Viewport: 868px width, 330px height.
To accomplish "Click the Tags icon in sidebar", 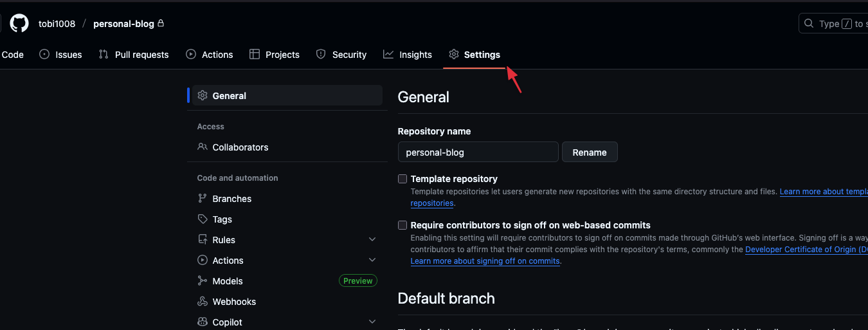I will (x=203, y=219).
